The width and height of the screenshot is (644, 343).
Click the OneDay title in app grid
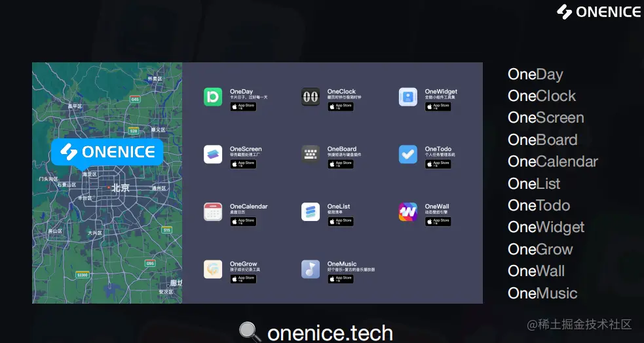[x=241, y=91]
